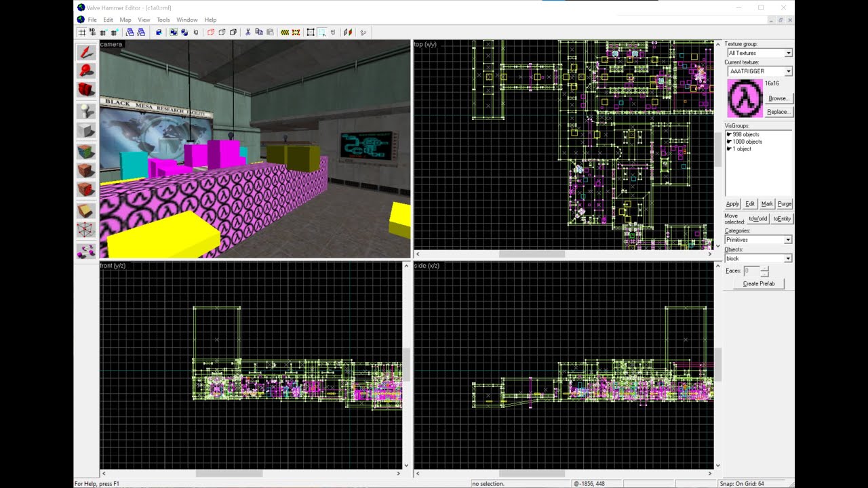Toggle the 2D grid display
This screenshot has width=868, height=488.
coord(81,32)
